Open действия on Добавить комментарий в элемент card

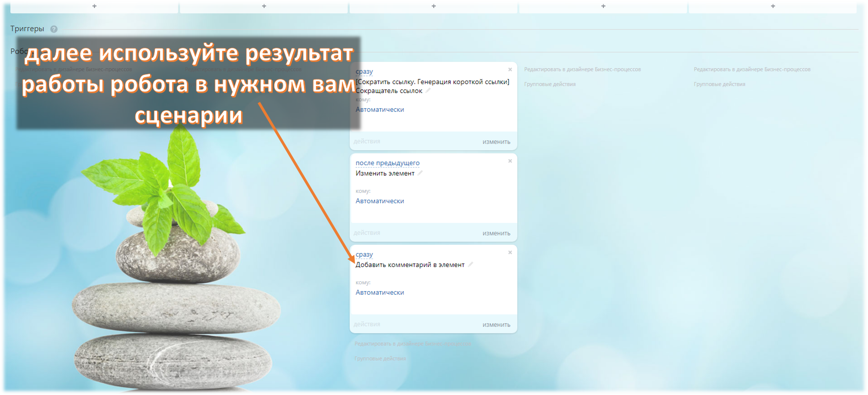(x=367, y=324)
